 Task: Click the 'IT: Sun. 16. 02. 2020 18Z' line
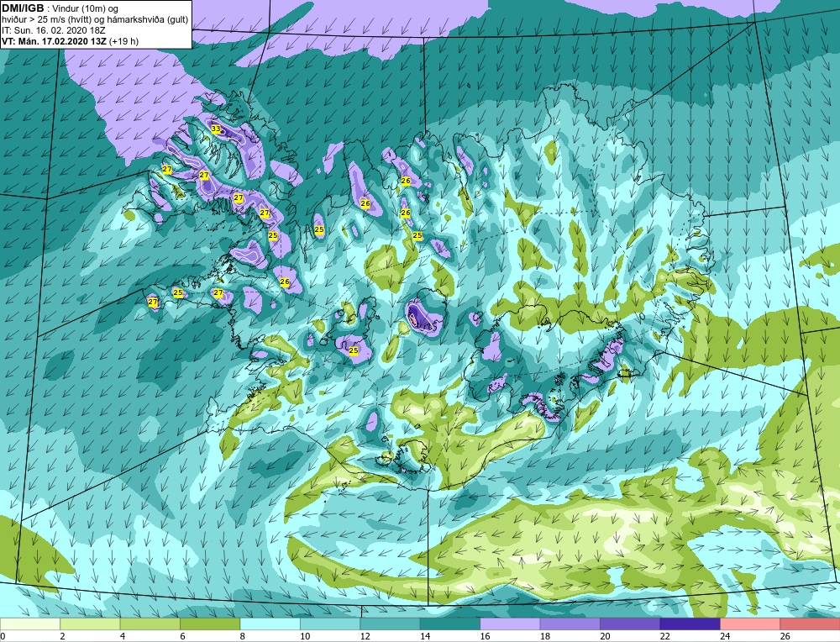pyautogui.click(x=54, y=30)
